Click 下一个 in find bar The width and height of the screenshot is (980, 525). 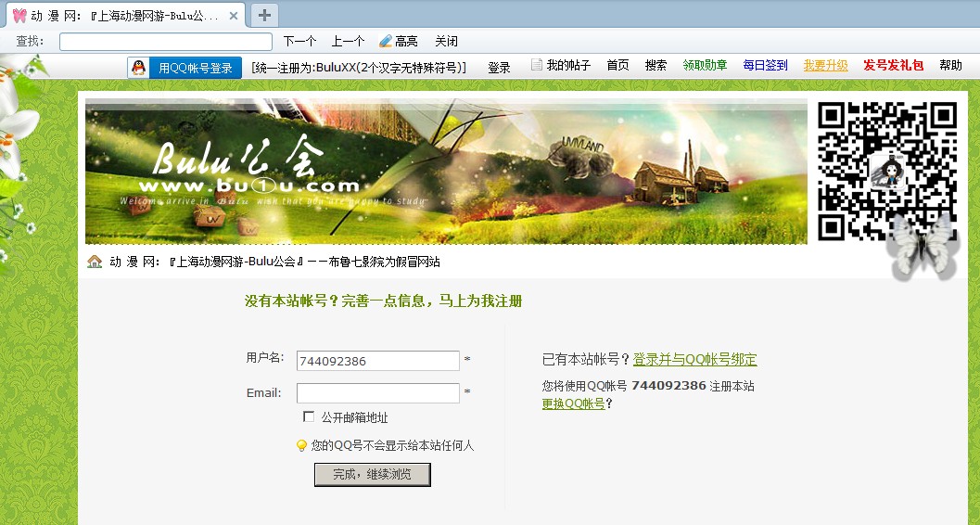pos(299,41)
